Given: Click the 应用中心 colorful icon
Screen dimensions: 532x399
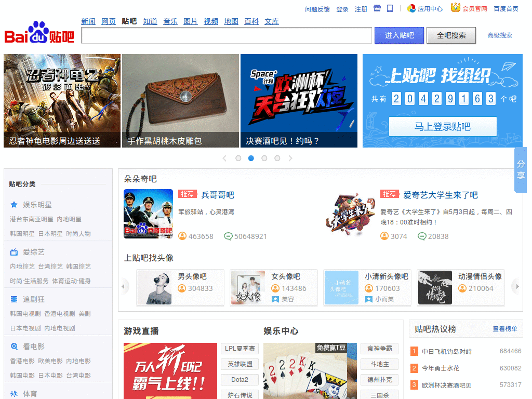Looking at the screenshot, I should coord(411,8).
